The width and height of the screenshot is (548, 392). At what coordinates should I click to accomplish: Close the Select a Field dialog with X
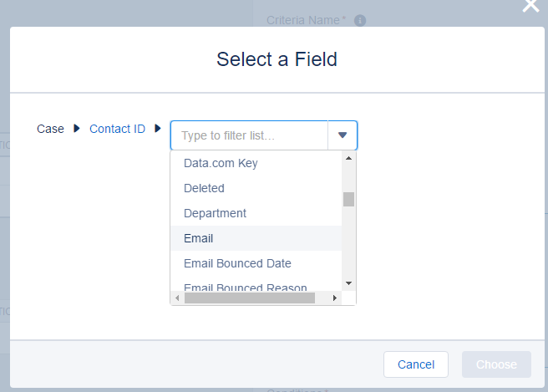530,6
